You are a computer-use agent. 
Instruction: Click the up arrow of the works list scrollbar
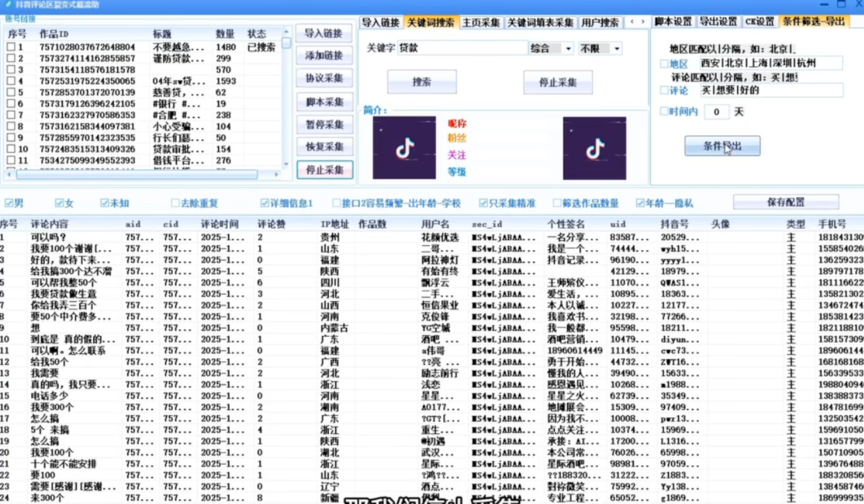tap(286, 32)
